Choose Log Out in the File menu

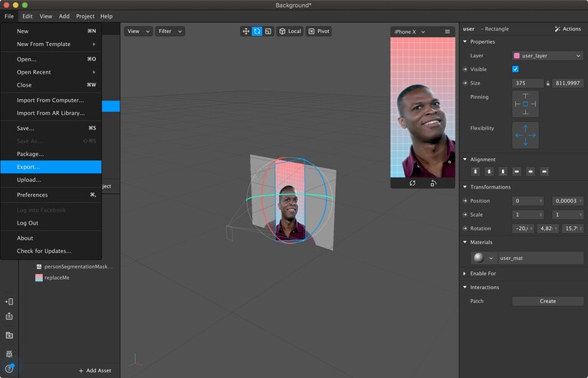click(51, 223)
